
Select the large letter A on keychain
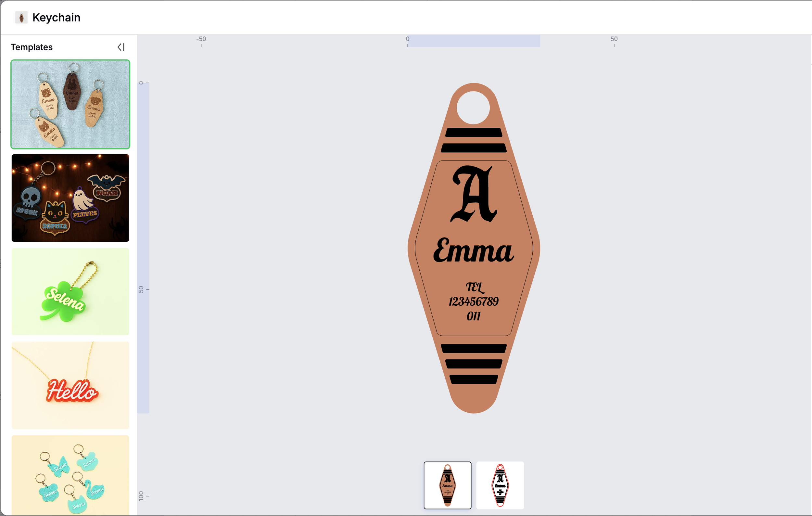tap(474, 194)
